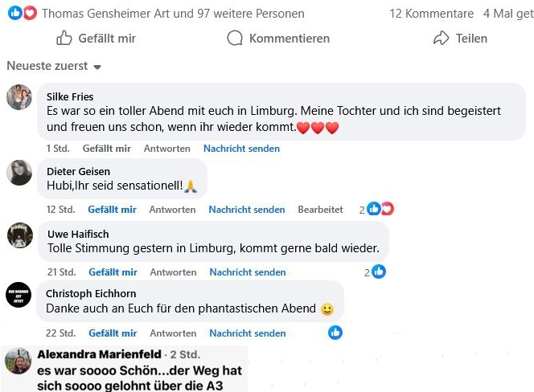Image resolution: width=534 pixels, height=392 pixels.
Task: Reply to Dieter Geisen via Antworten
Action: pos(172,210)
